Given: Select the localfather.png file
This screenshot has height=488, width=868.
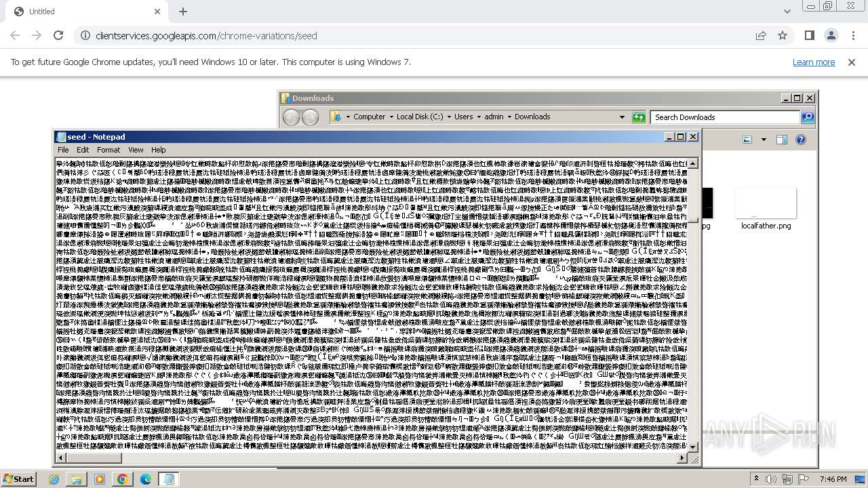Looking at the screenshot, I should [x=766, y=209].
